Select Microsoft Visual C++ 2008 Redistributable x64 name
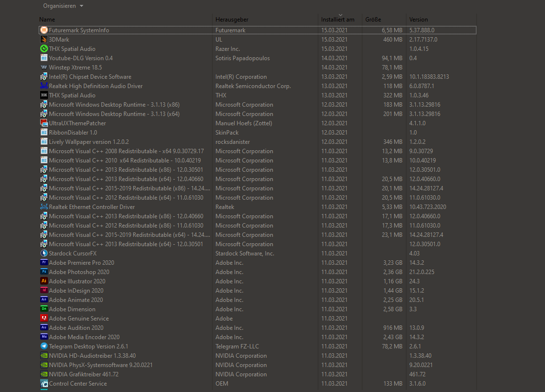The image size is (545, 392). click(126, 151)
